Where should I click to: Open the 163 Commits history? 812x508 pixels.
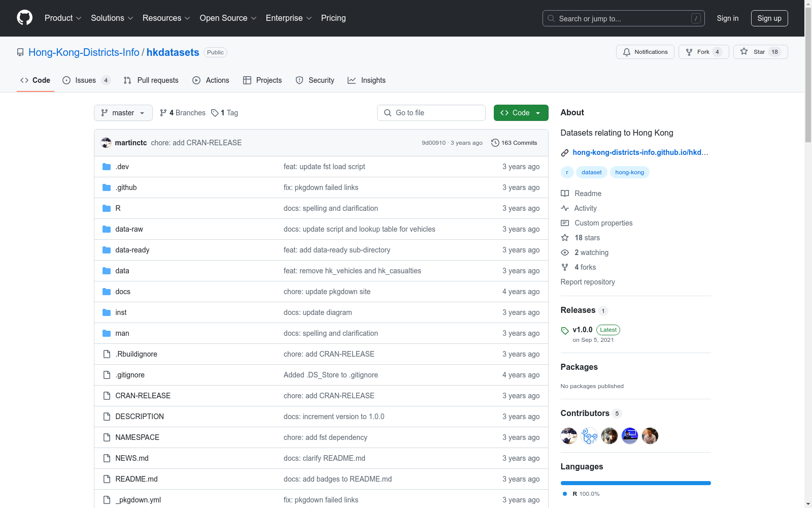(x=514, y=143)
